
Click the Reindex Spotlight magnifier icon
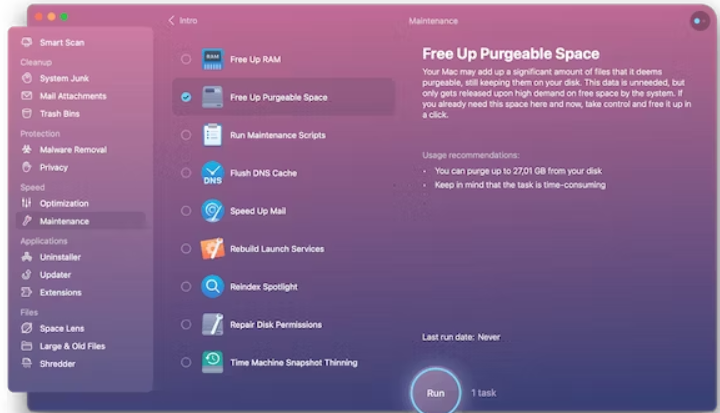coord(212,287)
